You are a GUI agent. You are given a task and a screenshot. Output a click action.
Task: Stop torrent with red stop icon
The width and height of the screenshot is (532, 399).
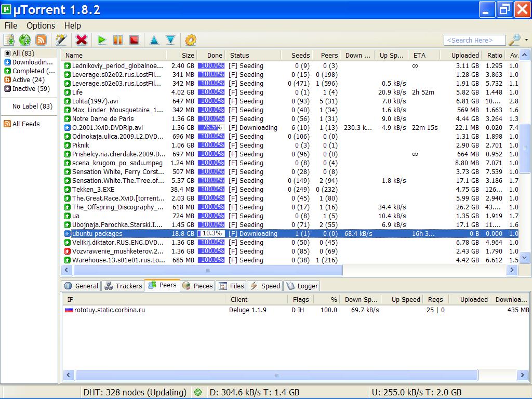[134, 40]
